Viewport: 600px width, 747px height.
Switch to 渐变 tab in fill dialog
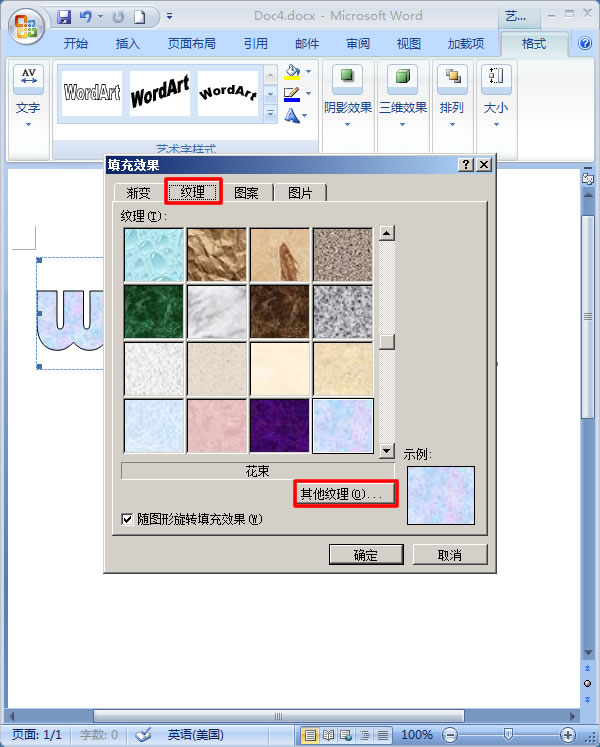(138, 192)
